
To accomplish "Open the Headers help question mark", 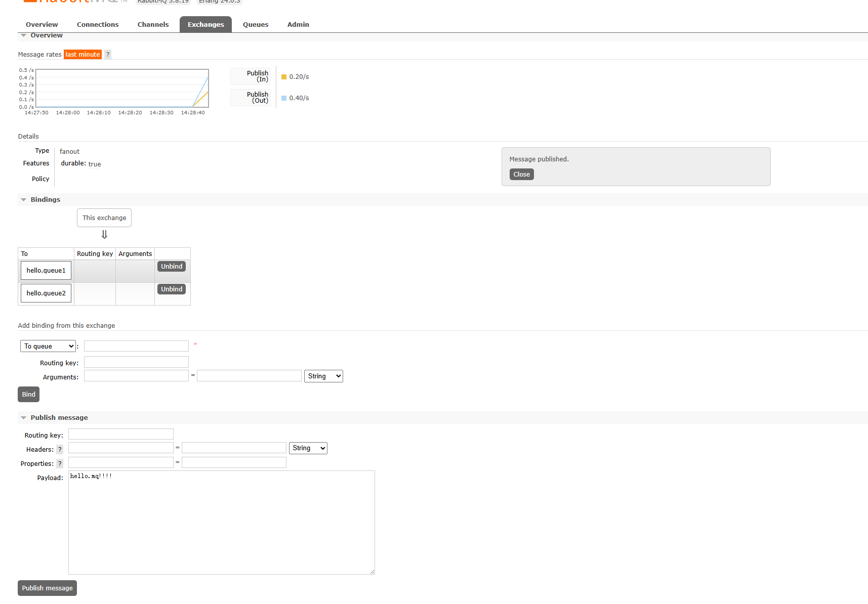I will pos(60,449).
